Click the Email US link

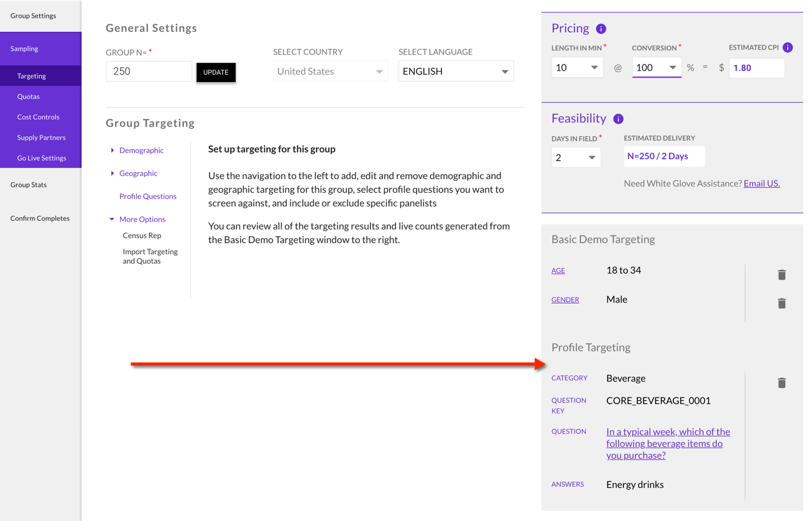click(762, 183)
